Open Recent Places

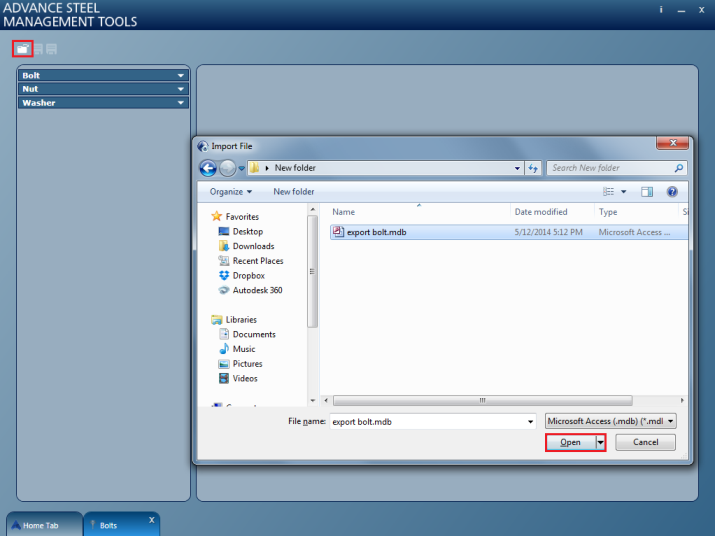258,260
